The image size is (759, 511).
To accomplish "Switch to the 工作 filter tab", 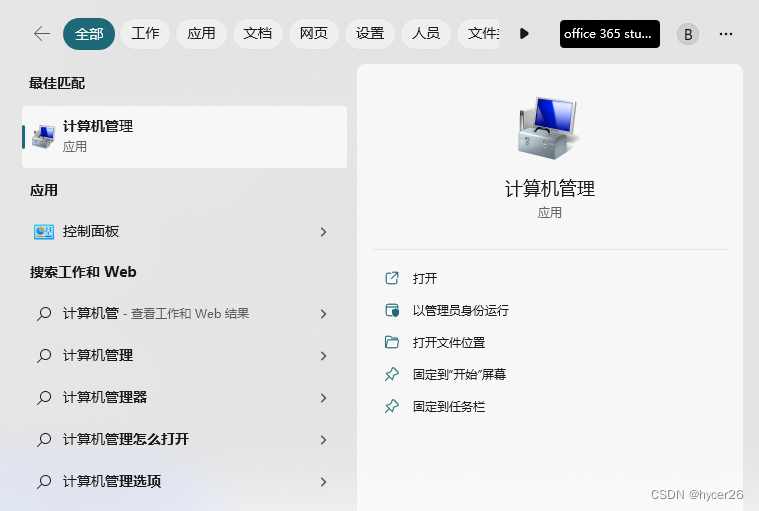I will coord(145,34).
